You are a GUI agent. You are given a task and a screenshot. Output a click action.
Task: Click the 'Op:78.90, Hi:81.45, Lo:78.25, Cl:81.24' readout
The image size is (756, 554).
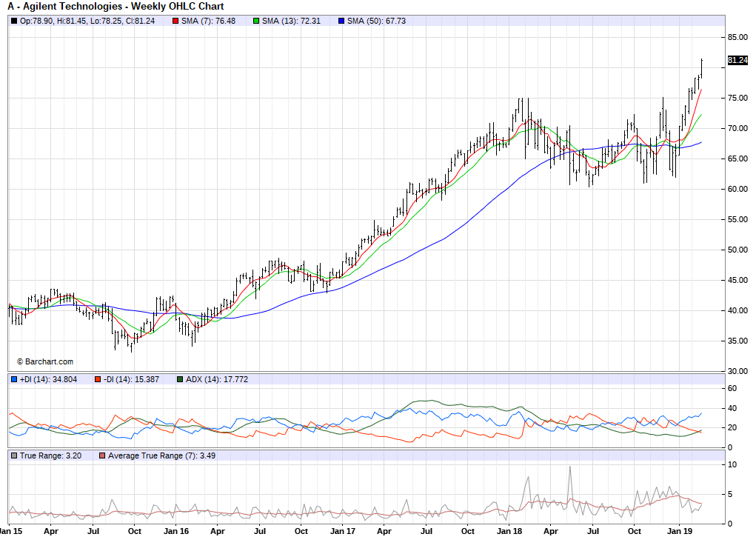point(87,21)
